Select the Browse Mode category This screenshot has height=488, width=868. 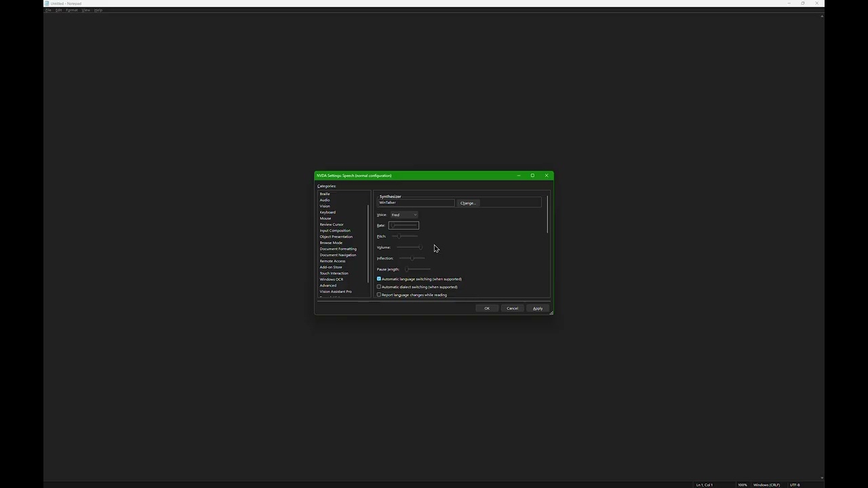tap(331, 243)
